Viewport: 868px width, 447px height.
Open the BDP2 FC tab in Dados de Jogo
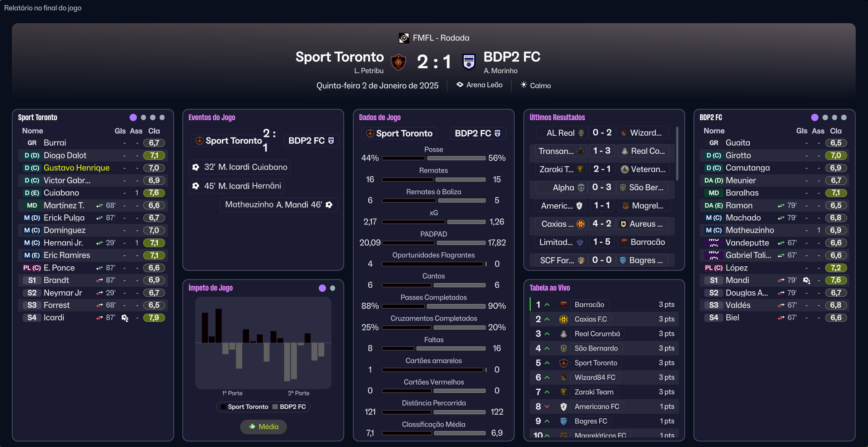tap(477, 133)
